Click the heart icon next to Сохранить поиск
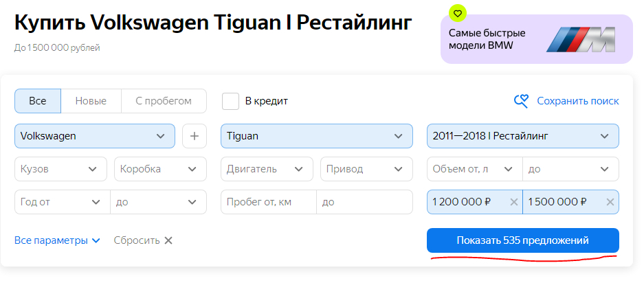The height and width of the screenshot is (283, 644). pos(522,101)
